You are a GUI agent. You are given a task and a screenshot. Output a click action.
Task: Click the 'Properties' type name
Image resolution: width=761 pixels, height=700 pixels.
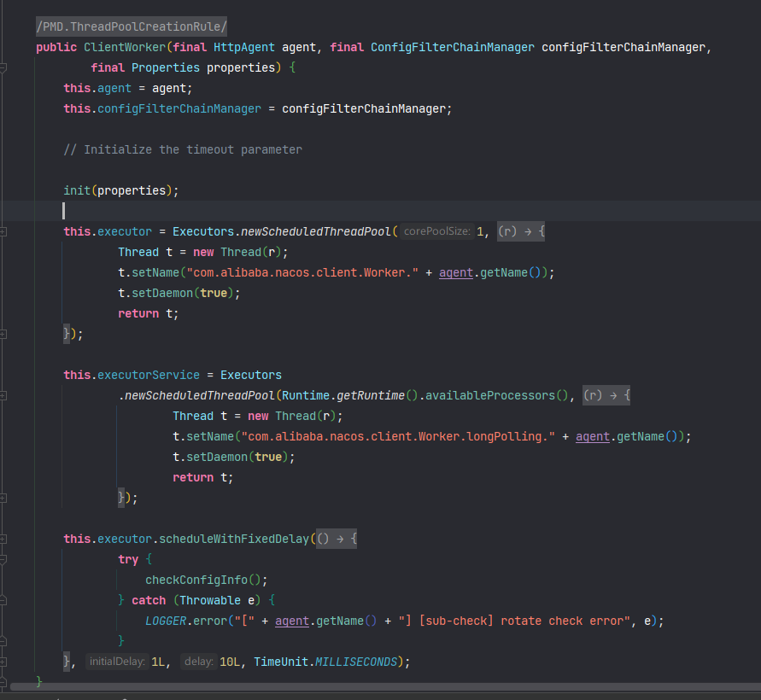[166, 67]
